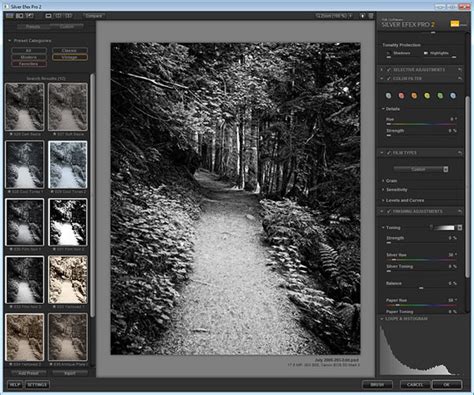Filter presets by Classic category

(70, 51)
